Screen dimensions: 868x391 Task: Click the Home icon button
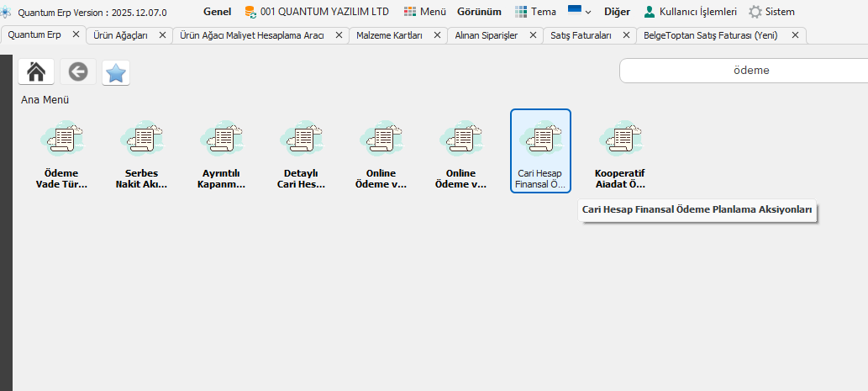36,72
